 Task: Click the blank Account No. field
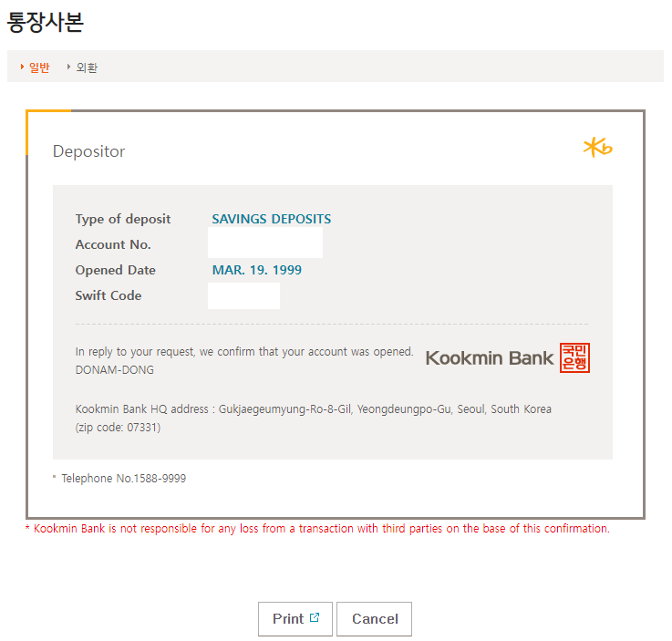coord(265,243)
